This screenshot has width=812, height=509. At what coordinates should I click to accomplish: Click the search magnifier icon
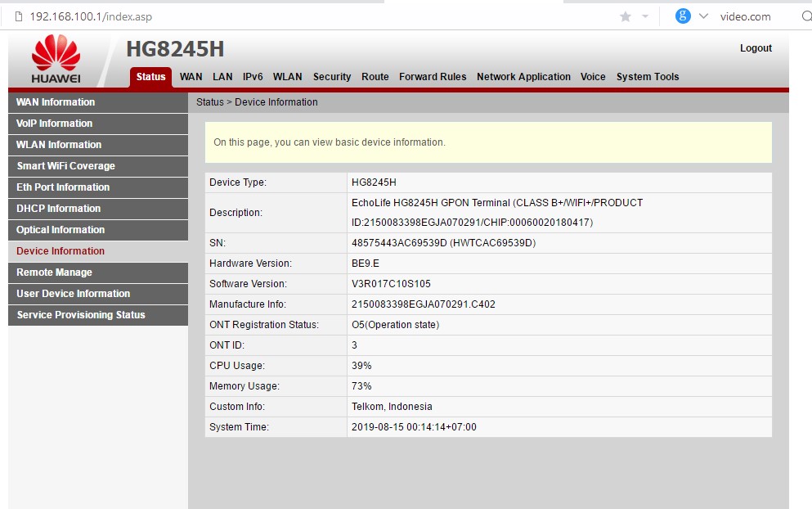[x=806, y=16]
